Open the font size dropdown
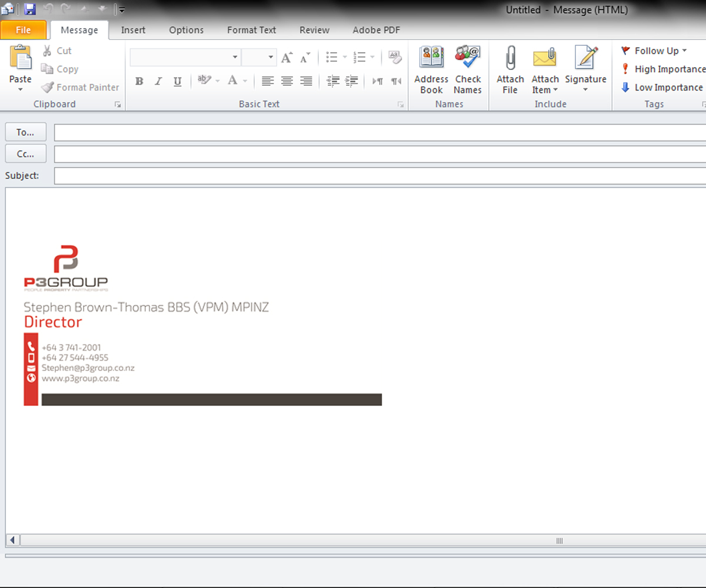This screenshot has height=588, width=706. [271, 57]
